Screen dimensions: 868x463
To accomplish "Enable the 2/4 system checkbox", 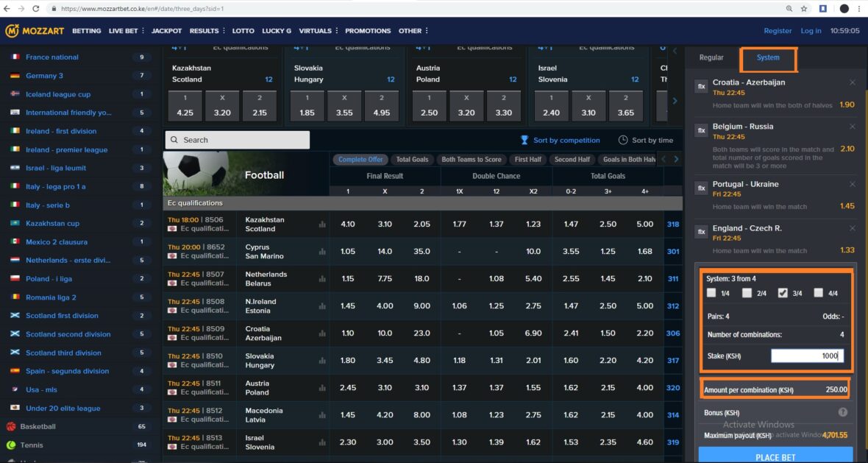I will 747,292.
